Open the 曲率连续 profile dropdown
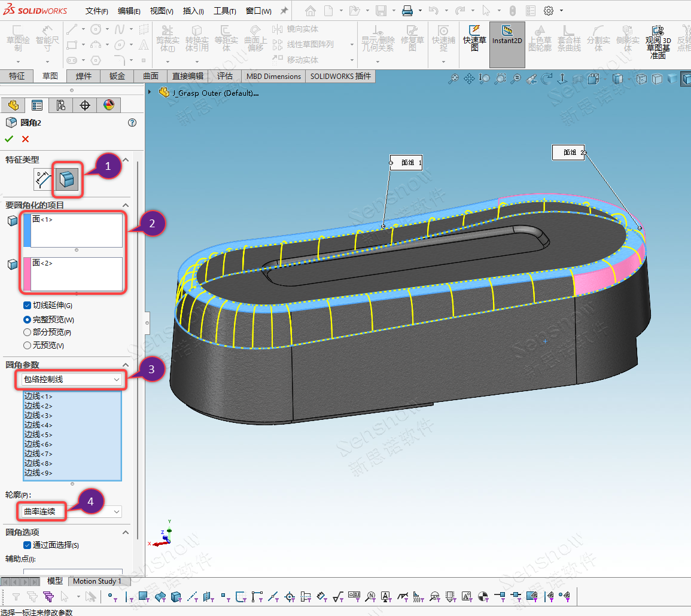Image resolution: width=691 pixels, height=616 pixels. tap(71, 511)
